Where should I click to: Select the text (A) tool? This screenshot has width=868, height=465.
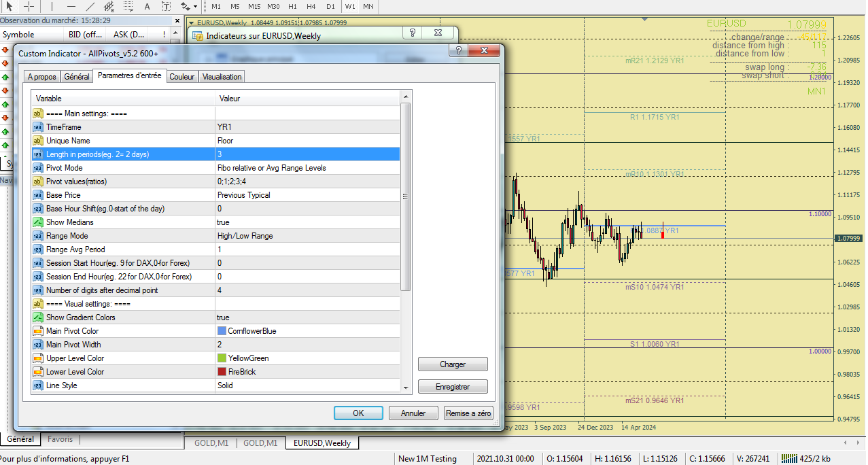(x=147, y=6)
